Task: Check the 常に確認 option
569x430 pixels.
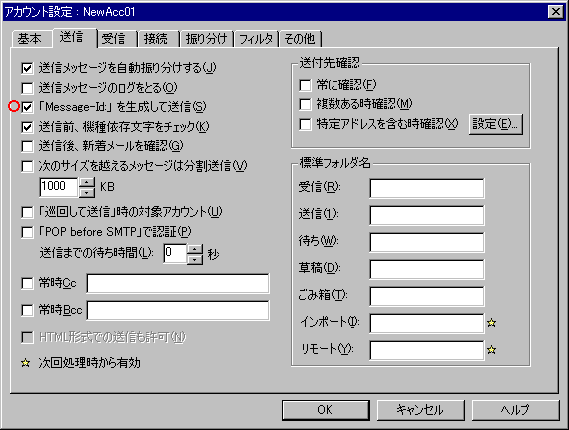Action: tap(305, 85)
